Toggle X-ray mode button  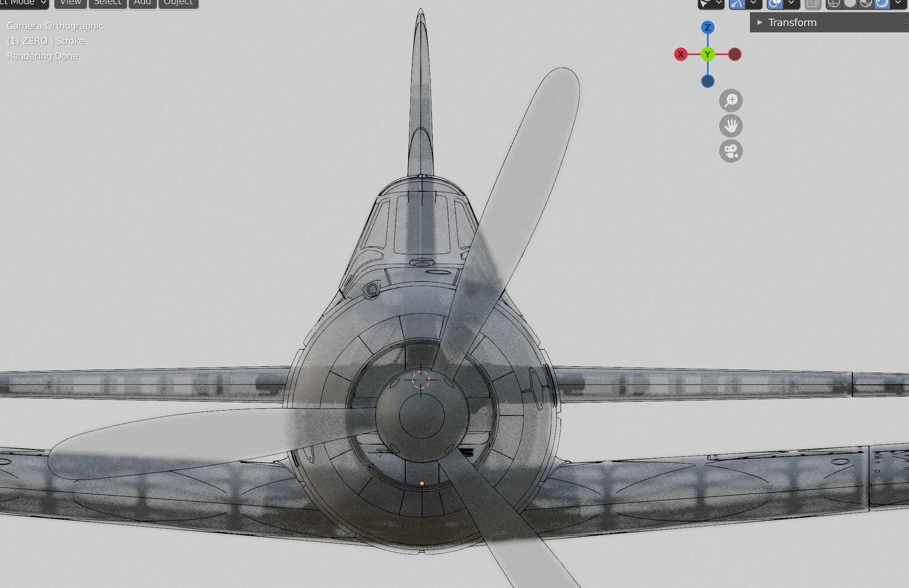pos(813,3)
